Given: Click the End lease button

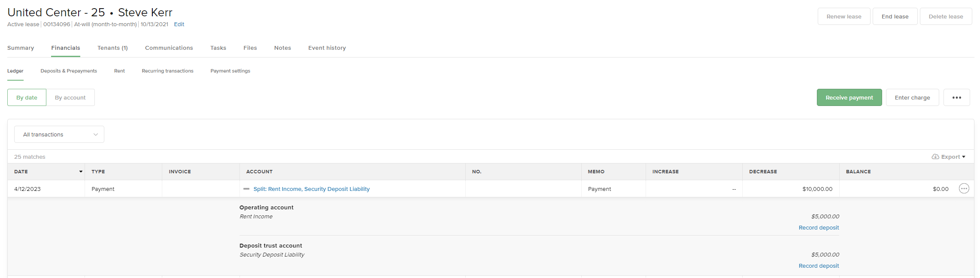Looking at the screenshot, I should pos(895,16).
